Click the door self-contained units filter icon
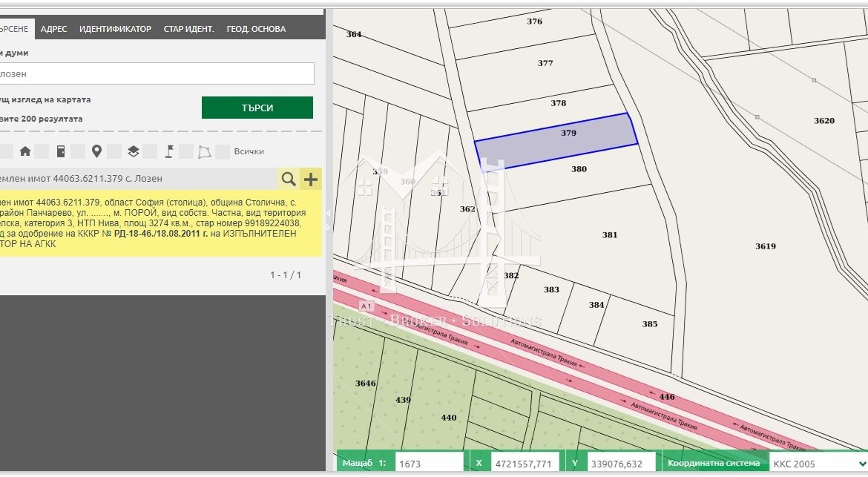This screenshot has height=477, width=868. 61,151
